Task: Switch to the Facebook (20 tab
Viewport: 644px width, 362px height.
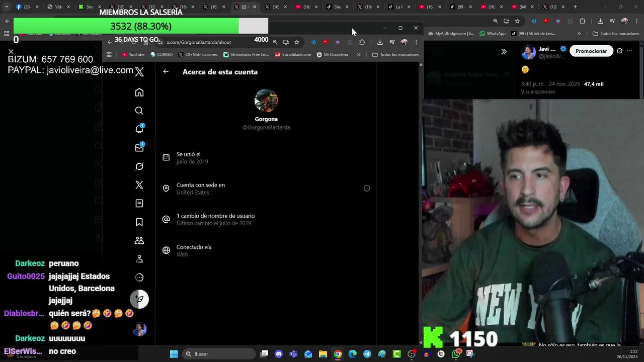Action: coord(27,7)
